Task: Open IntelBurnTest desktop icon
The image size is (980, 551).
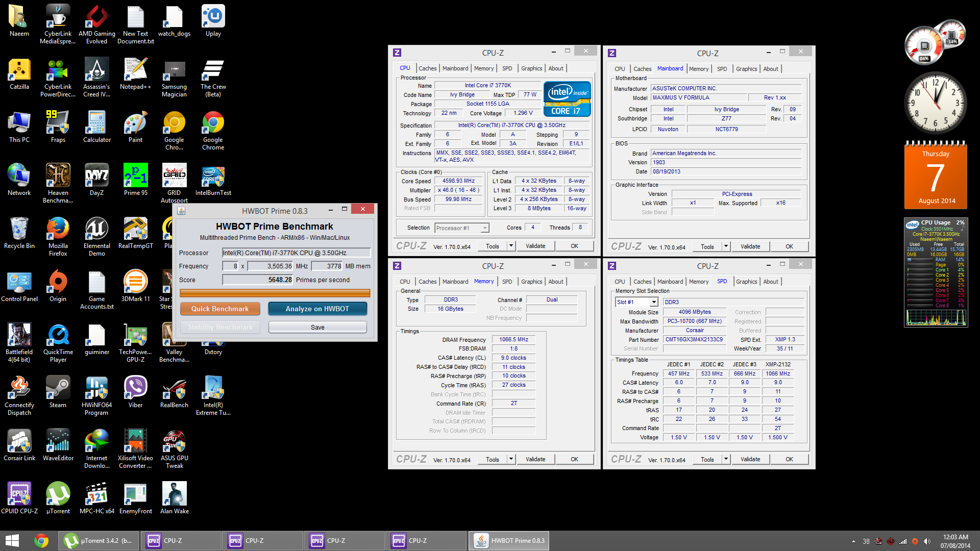Action: pos(213,180)
